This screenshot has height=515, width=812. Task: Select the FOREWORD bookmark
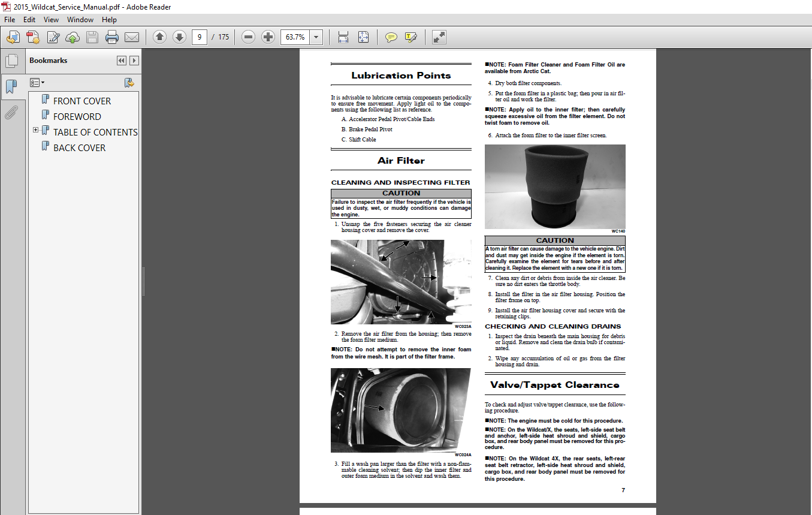tap(77, 117)
